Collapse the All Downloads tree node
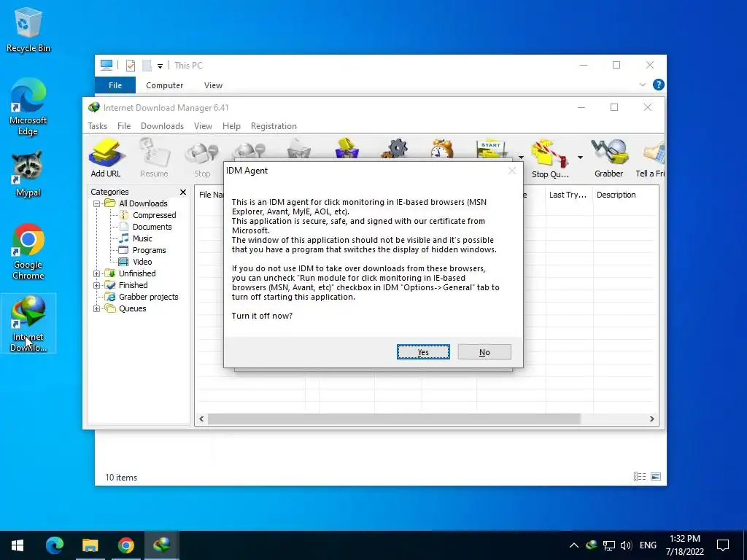Screen dimensions: 747x560 click(x=96, y=204)
